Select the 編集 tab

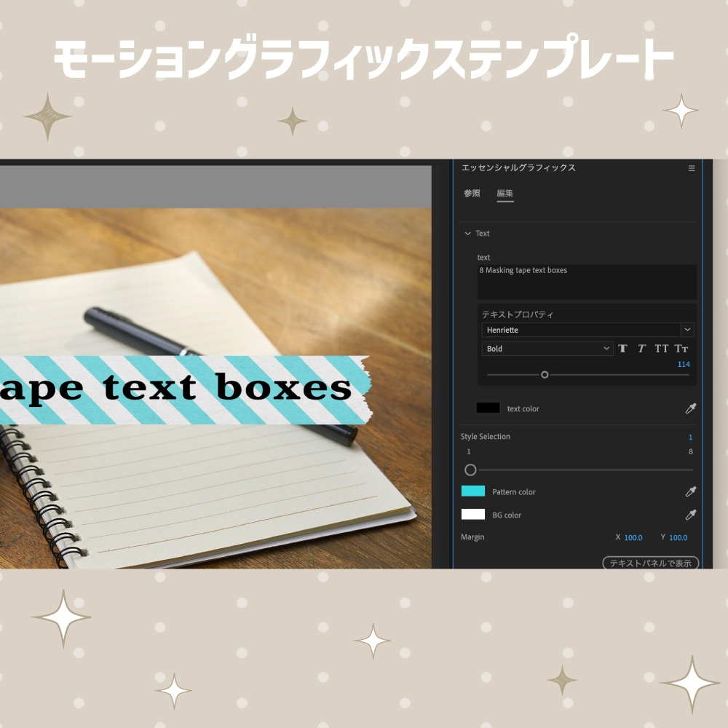tap(505, 194)
